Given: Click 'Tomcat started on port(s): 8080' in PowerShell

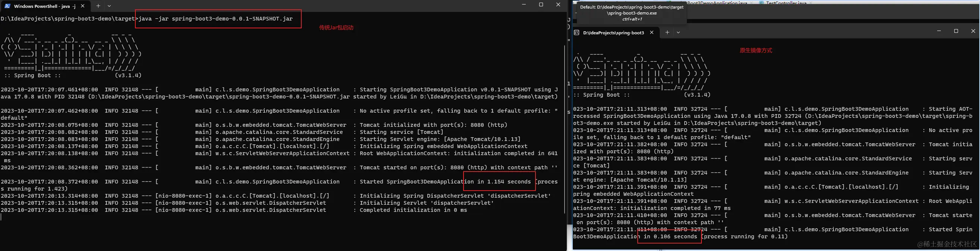Looking at the screenshot, I should [x=412, y=167].
